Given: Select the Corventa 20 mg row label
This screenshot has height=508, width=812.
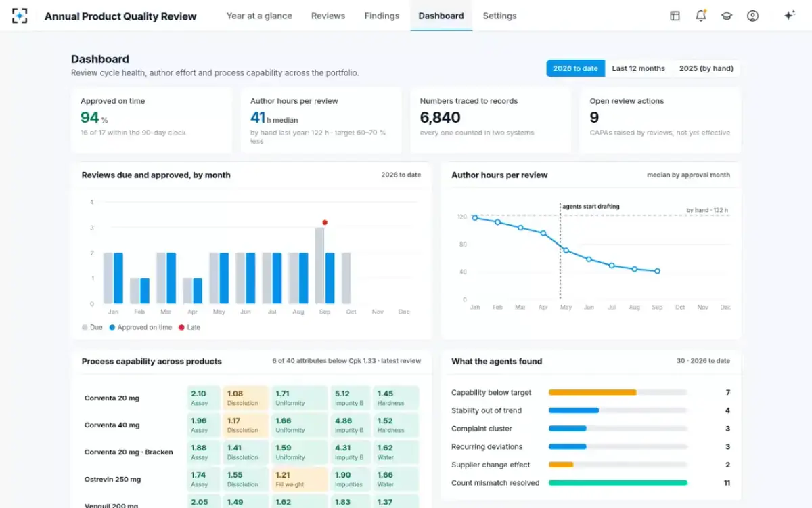Looking at the screenshot, I should [x=112, y=398].
